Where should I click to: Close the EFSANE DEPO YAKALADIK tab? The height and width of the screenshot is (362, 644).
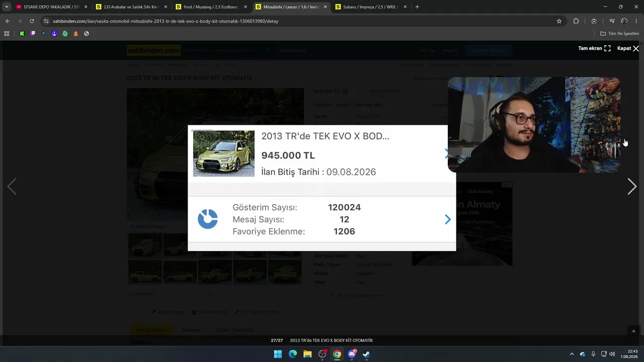coord(86,7)
